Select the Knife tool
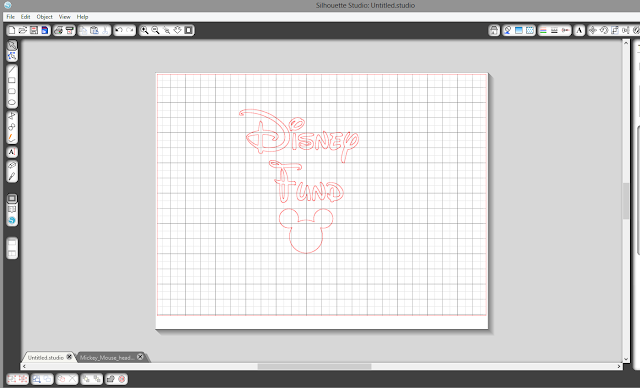640x388 pixels. click(12, 177)
